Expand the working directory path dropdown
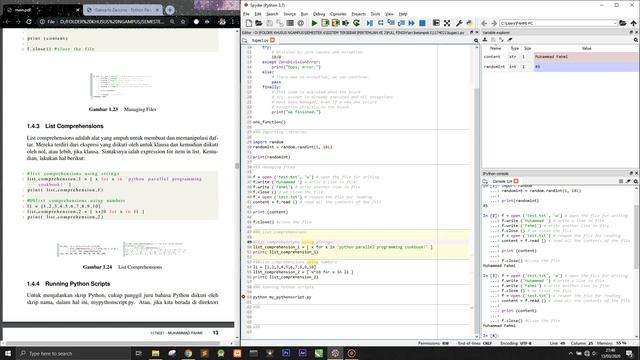The image size is (640, 360). pos(615,23)
